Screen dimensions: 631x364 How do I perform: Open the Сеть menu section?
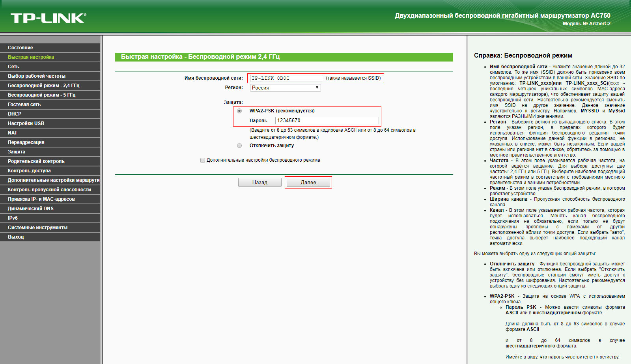(50, 67)
